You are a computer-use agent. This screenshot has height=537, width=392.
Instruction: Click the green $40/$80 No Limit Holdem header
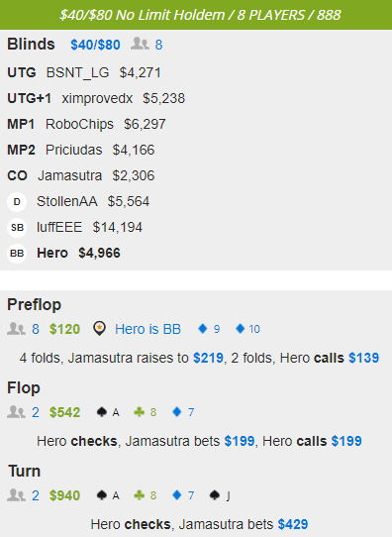[x=196, y=15]
